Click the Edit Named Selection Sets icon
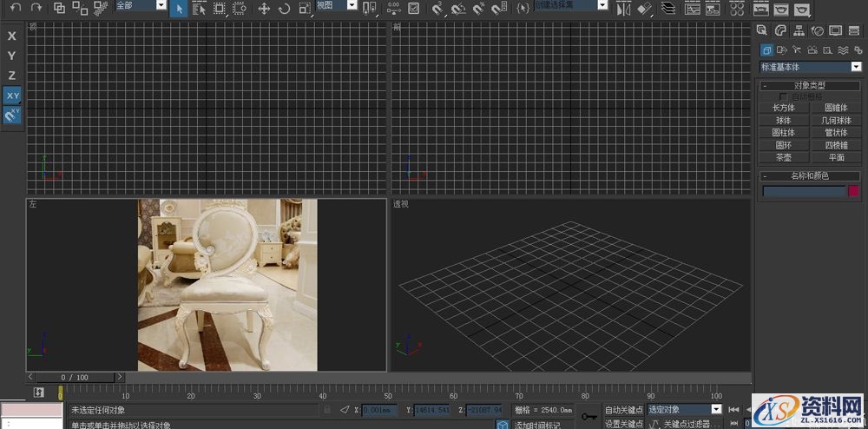The height and width of the screenshot is (429, 868). [x=523, y=9]
